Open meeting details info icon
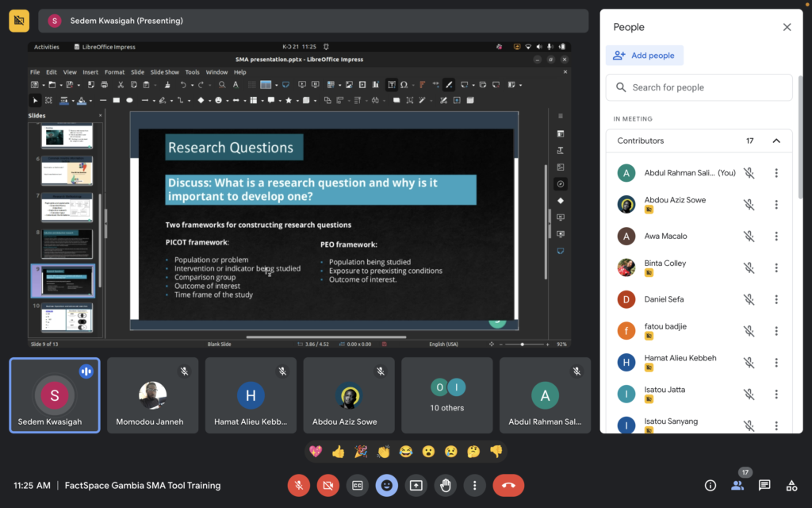The image size is (812, 508). (x=710, y=486)
